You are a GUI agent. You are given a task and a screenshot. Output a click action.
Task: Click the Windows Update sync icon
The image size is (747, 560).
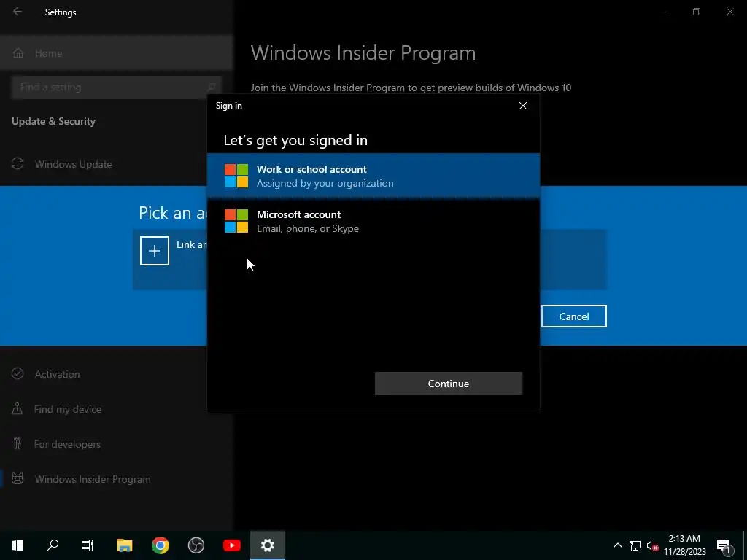(18, 164)
